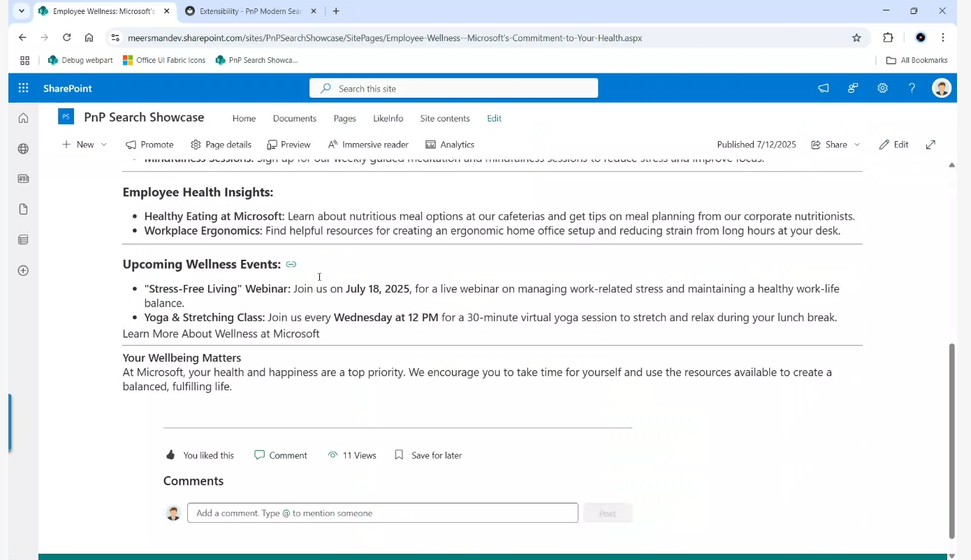The height and width of the screenshot is (560, 971).
Task: Open All Bookmarks folder
Action: (917, 60)
